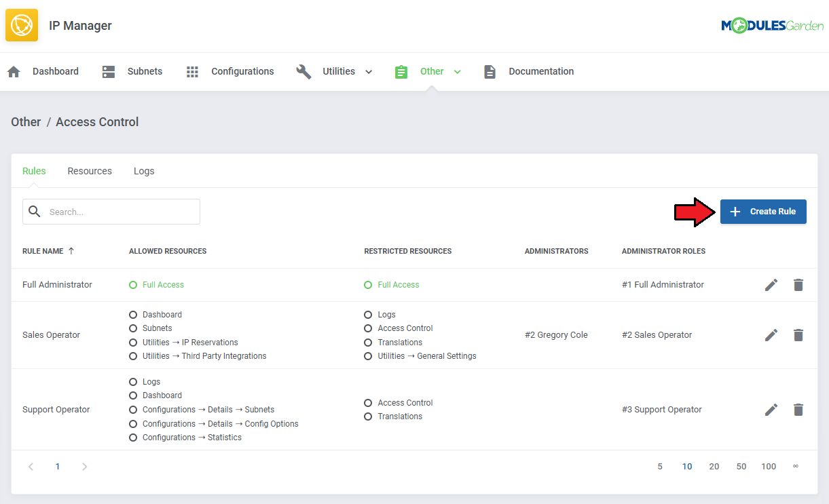Click the #2 Sales Operator role
The image size is (829, 504).
[x=657, y=335]
